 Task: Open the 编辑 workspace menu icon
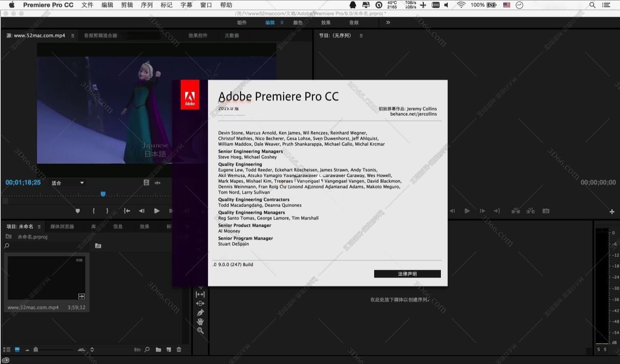point(282,22)
